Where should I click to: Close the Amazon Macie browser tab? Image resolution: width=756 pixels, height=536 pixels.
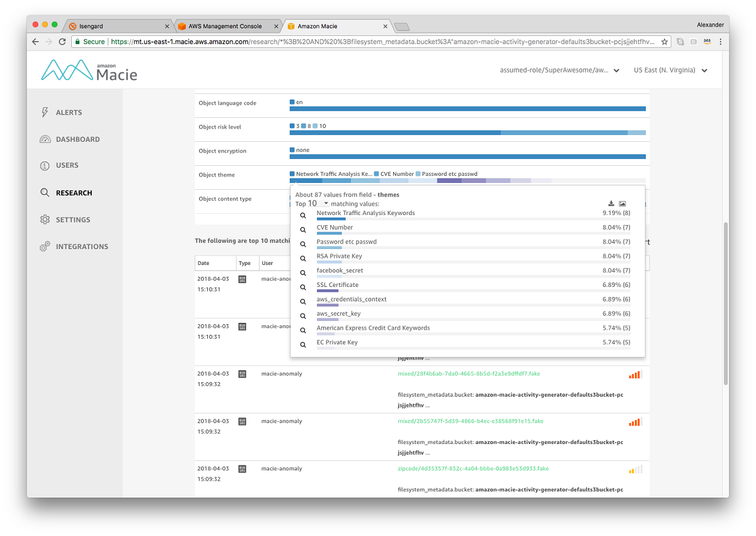point(386,26)
